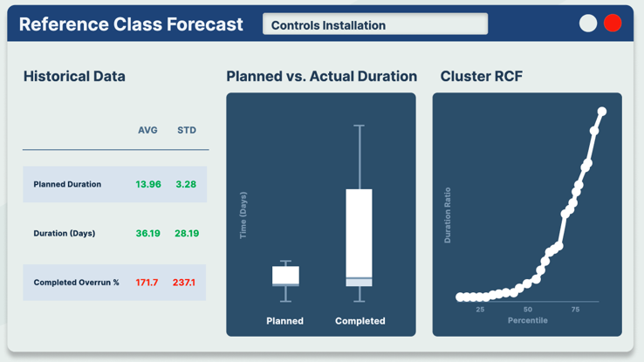Click the 75 tick on Percentile axis
The image size is (644, 362).
click(575, 310)
